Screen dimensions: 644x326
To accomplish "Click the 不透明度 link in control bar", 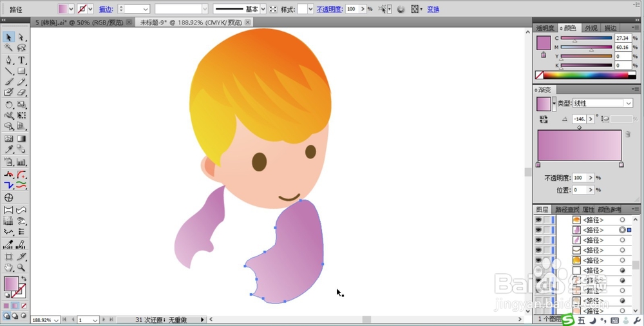I will 329,9.
